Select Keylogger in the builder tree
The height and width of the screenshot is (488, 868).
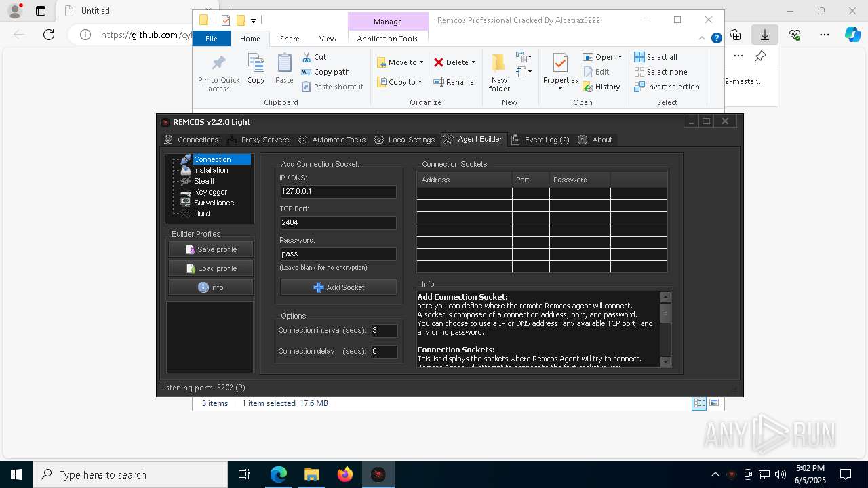click(x=211, y=192)
